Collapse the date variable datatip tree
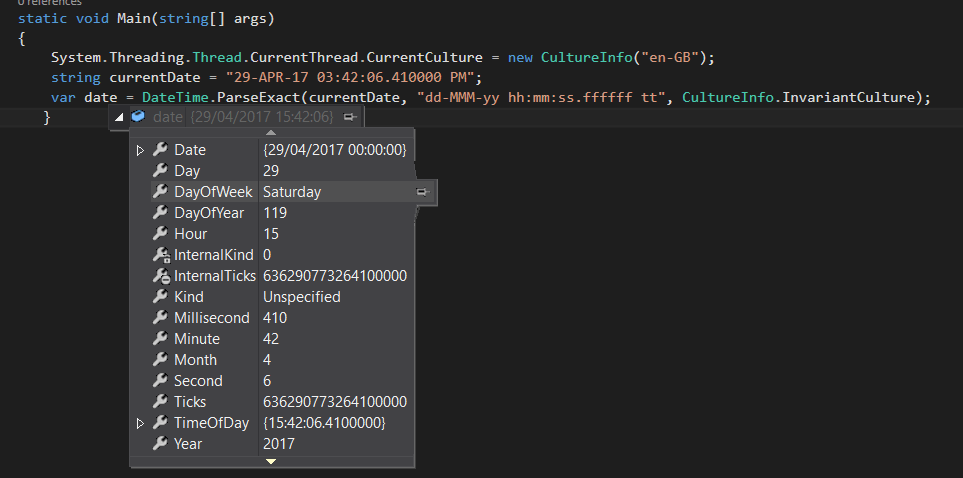Viewport: 963px width, 478px height. click(120, 117)
